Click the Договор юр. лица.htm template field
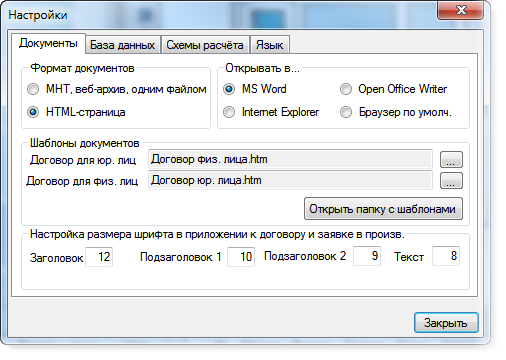Image resolution: width=506 pixels, height=360 pixels. tap(290, 180)
